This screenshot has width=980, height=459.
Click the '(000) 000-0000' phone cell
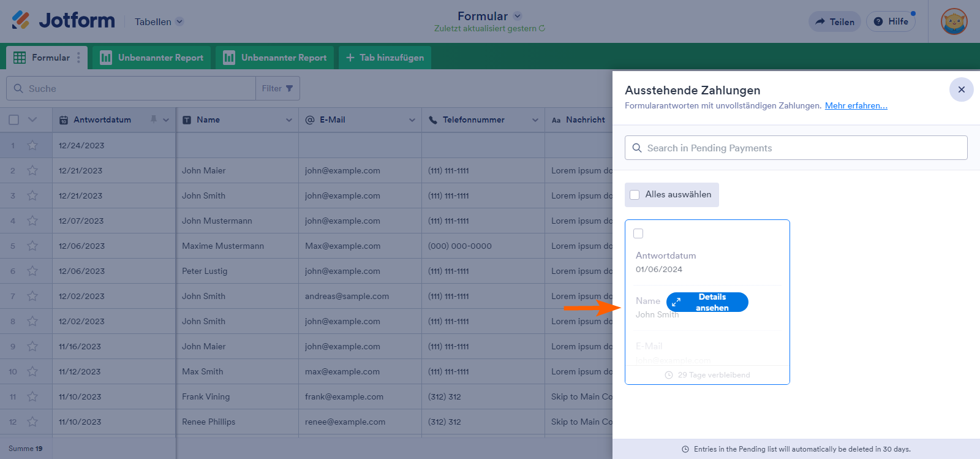[483, 246]
